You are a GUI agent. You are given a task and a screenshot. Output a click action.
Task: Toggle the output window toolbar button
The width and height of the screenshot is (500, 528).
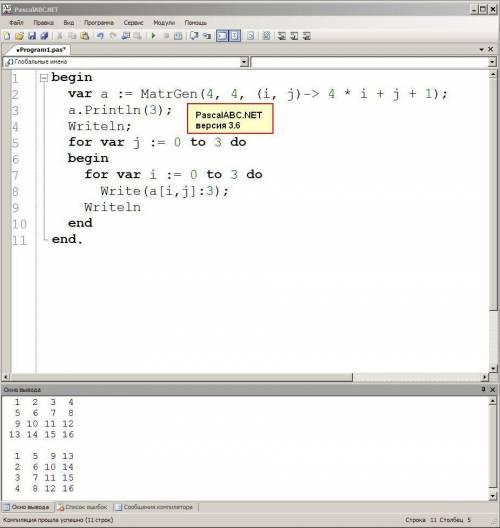point(222,36)
